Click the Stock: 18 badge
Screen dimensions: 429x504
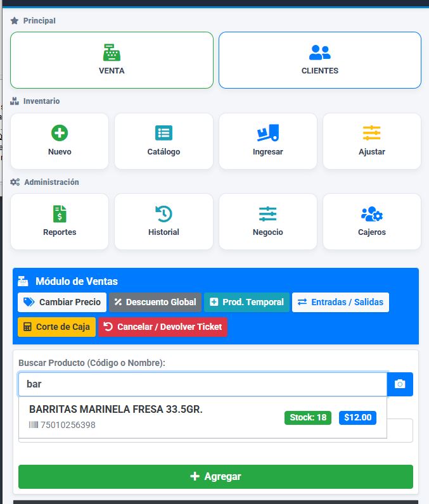tap(308, 417)
